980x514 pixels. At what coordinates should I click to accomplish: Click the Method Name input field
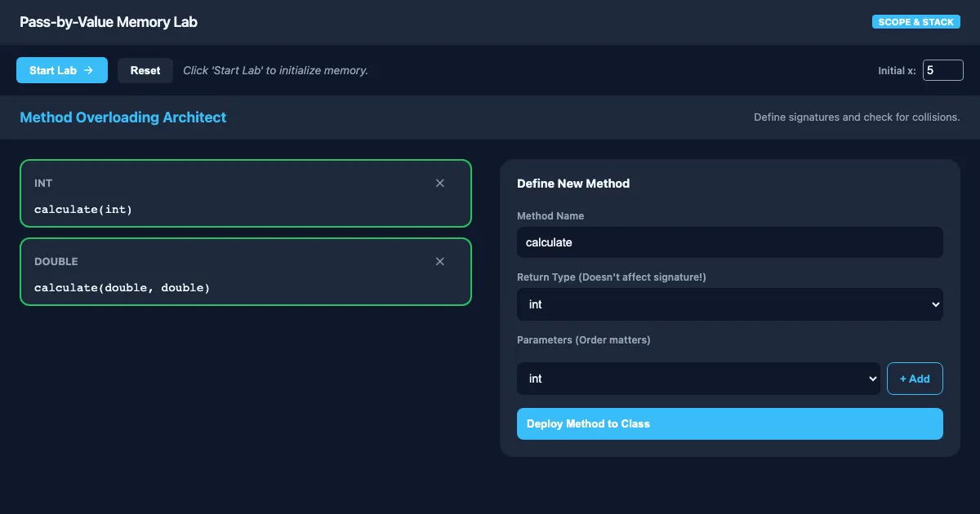pos(730,242)
